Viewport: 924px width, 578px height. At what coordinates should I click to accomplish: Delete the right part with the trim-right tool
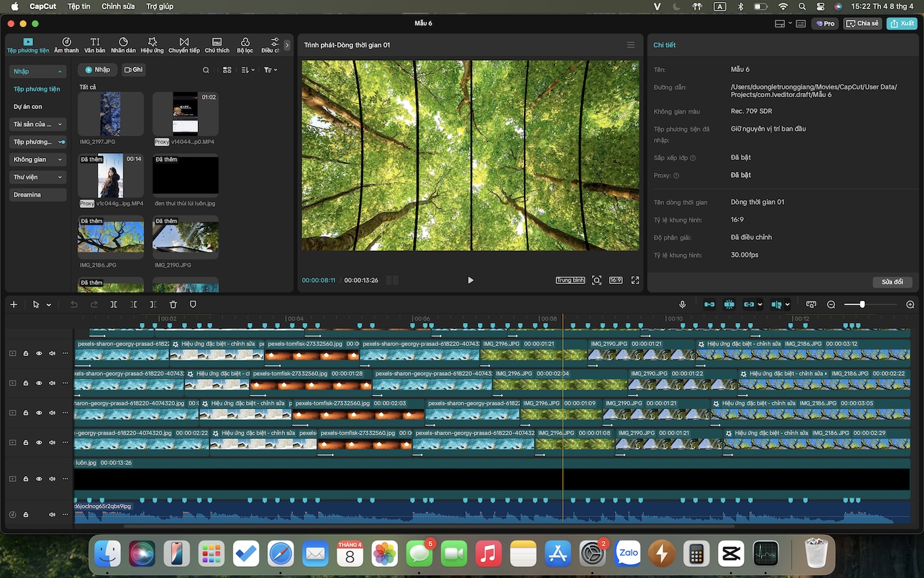[153, 305]
